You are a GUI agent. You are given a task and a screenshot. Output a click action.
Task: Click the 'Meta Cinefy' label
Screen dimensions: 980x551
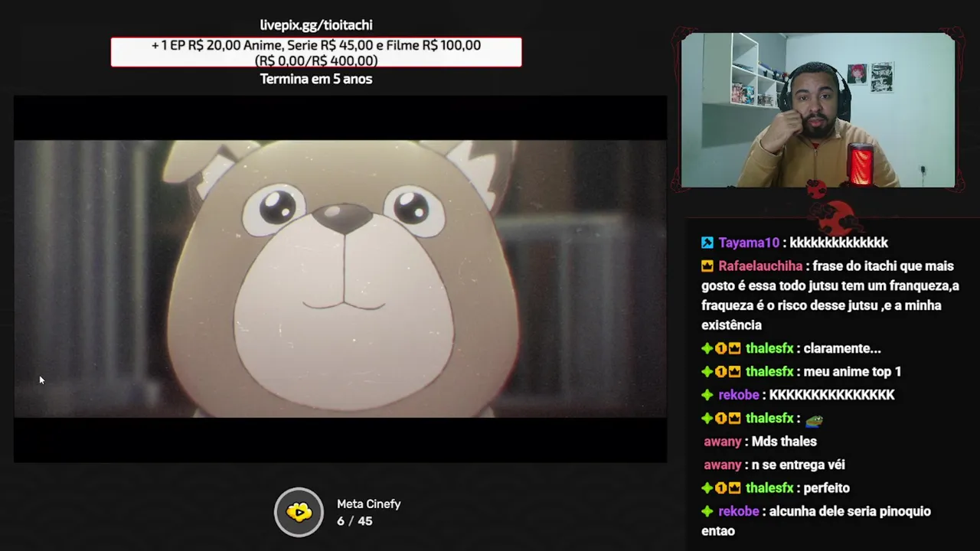click(x=369, y=504)
